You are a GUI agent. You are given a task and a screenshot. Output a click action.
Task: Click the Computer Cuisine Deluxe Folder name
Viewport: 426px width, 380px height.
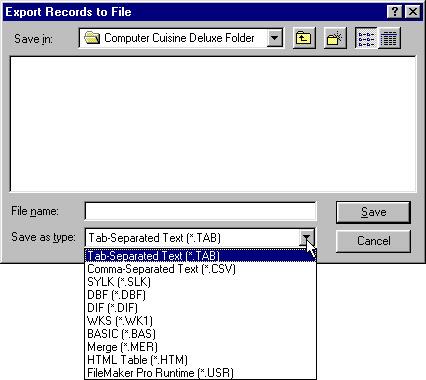[179, 38]
